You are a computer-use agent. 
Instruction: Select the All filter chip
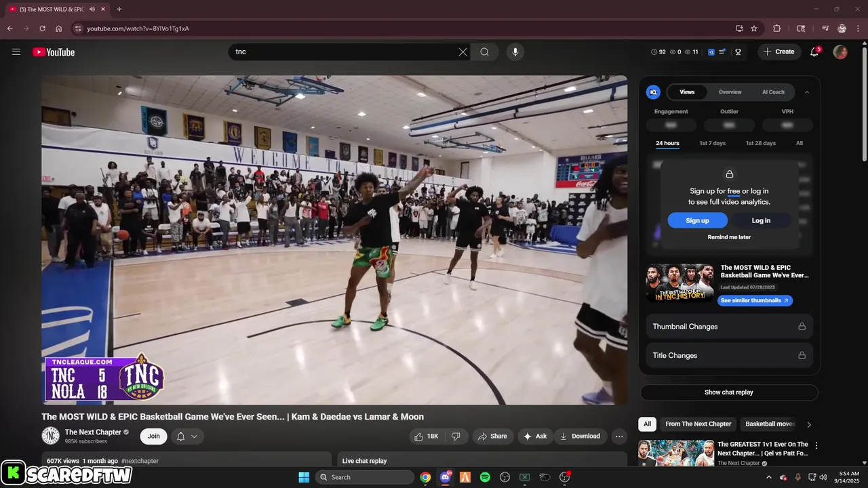(x=648, y=424)
